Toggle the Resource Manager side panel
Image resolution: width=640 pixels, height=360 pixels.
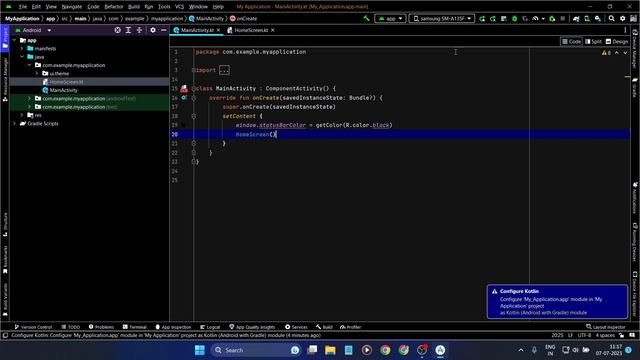point(5,79)
